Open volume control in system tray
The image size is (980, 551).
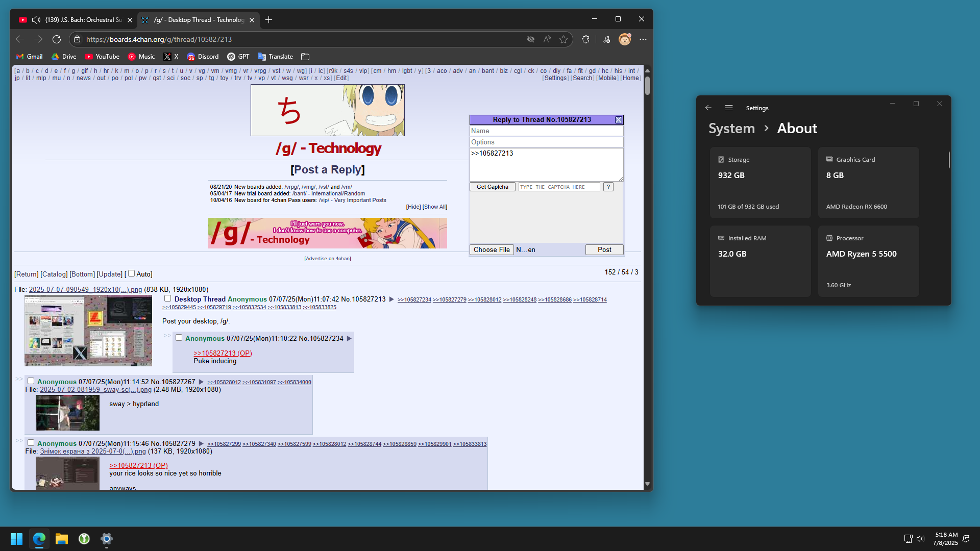coord(920,539)
